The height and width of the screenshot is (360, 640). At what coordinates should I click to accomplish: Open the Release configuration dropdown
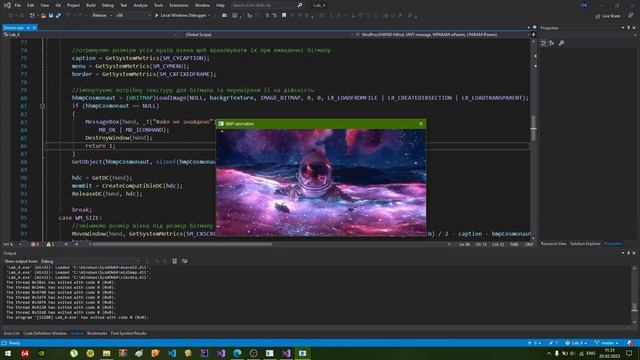click(x=102, y=16)
